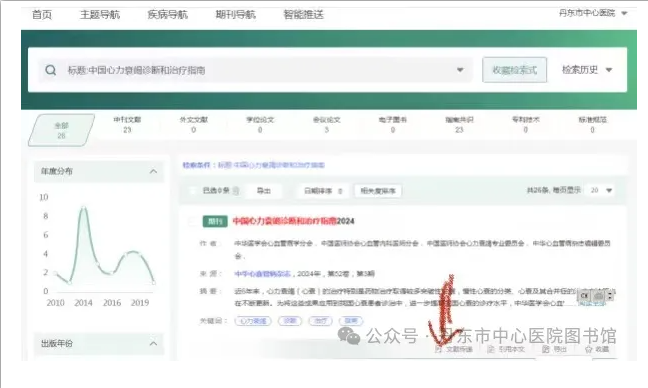
Task: Open the 疾病导航 menu item
Action: [x=167, y=15]
